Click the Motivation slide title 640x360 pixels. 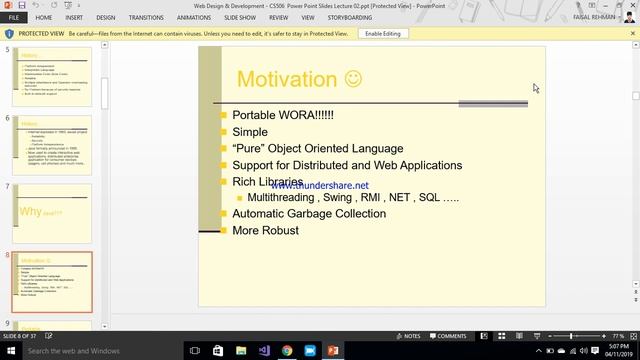(299, 79)
